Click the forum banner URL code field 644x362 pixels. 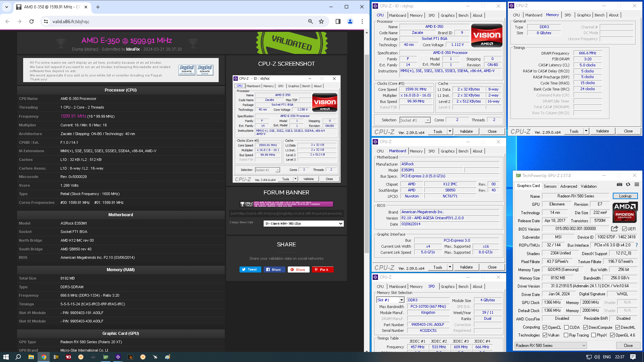coord(286,214)
